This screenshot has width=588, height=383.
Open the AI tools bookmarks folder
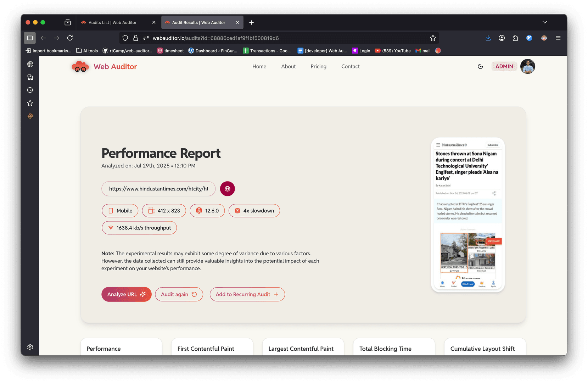(86, 50)
